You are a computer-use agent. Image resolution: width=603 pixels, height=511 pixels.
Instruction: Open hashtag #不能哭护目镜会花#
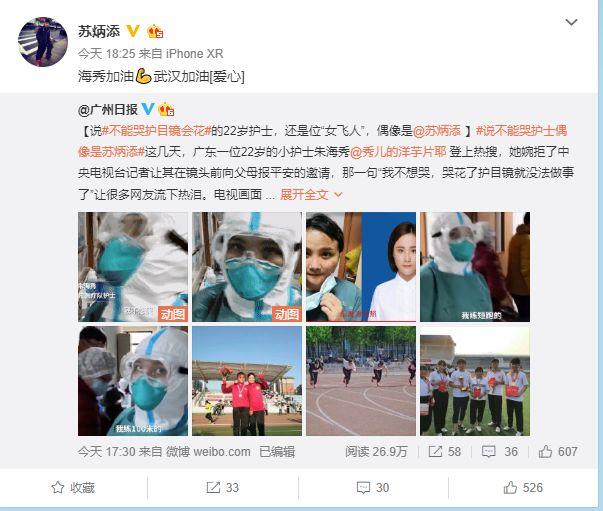[x=156, y=131]
